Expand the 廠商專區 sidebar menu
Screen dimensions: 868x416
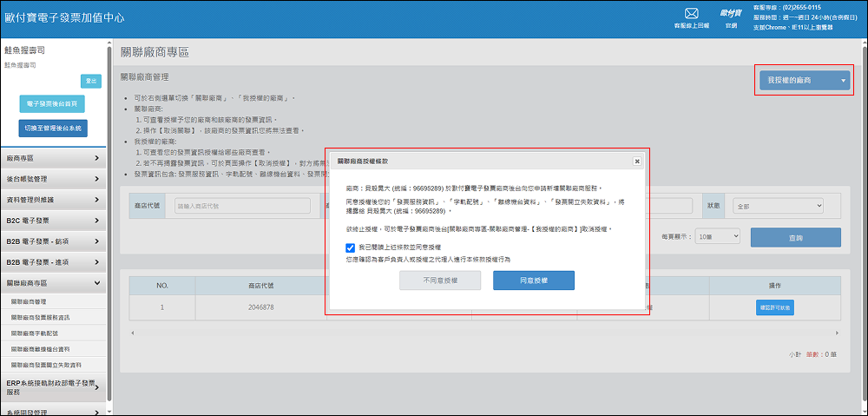coord(54,158)
